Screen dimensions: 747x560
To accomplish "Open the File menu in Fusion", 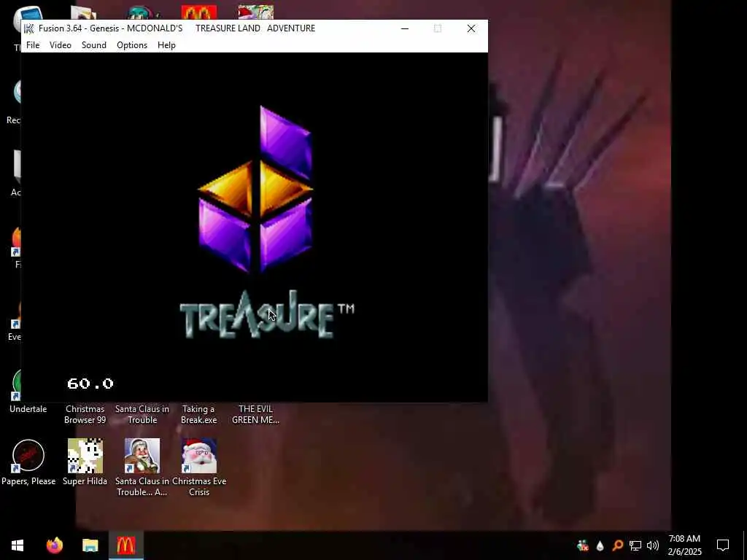I will (x=33, y=45).
